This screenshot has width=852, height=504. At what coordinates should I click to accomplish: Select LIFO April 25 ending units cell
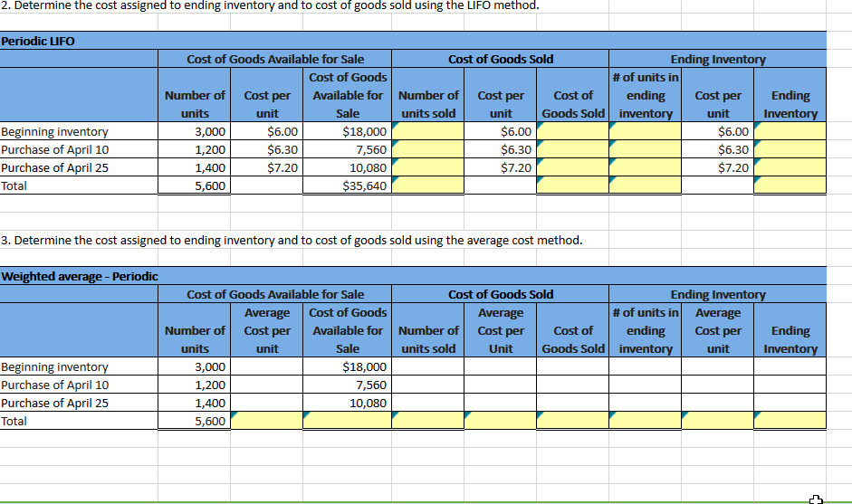pos(645,167)
